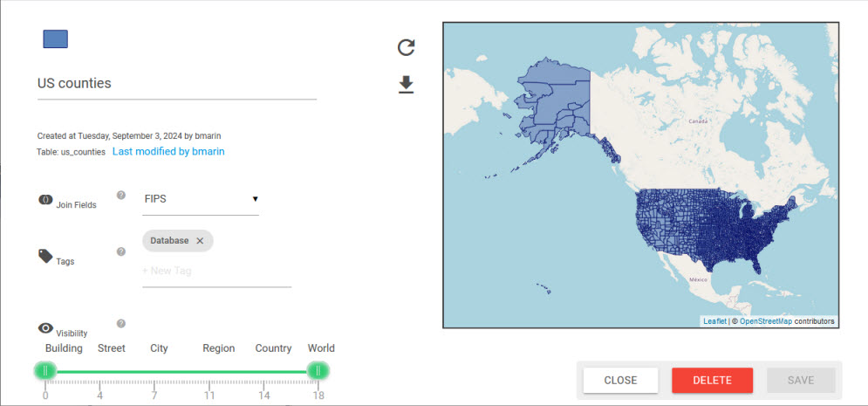Click the City zoom level label
Viewport: 868px width, 406px height.
(159, 348)
